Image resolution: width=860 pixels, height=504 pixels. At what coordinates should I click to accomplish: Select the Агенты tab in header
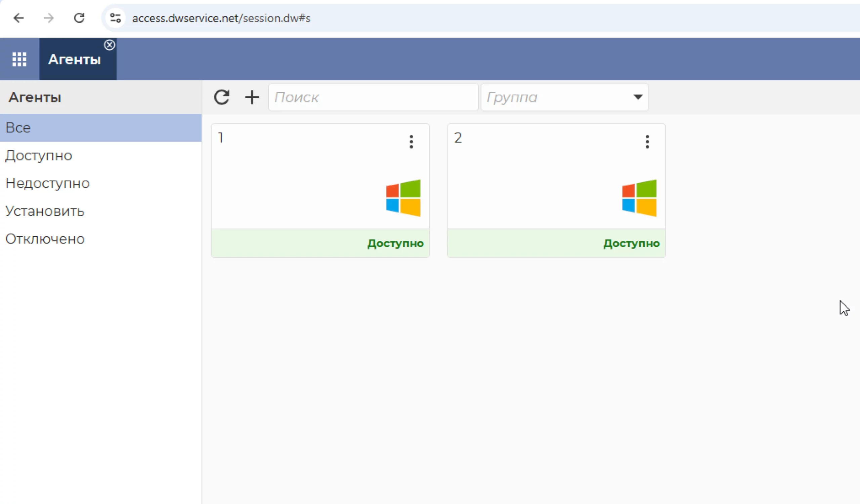point(74,60)
